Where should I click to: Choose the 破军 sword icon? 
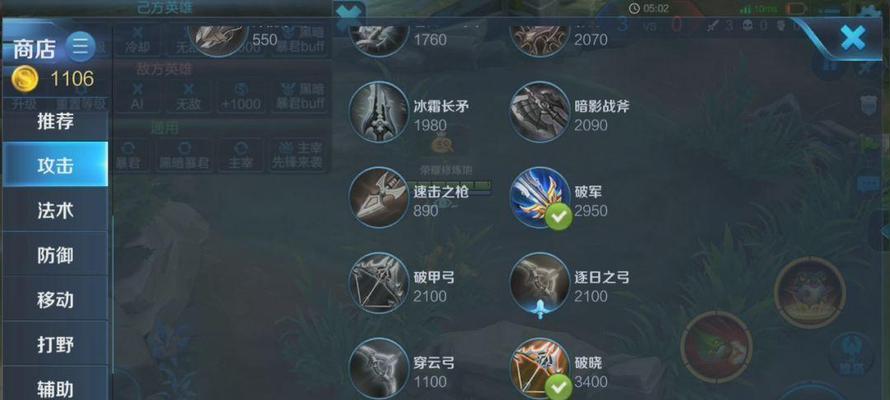click(x=540, y=197)
